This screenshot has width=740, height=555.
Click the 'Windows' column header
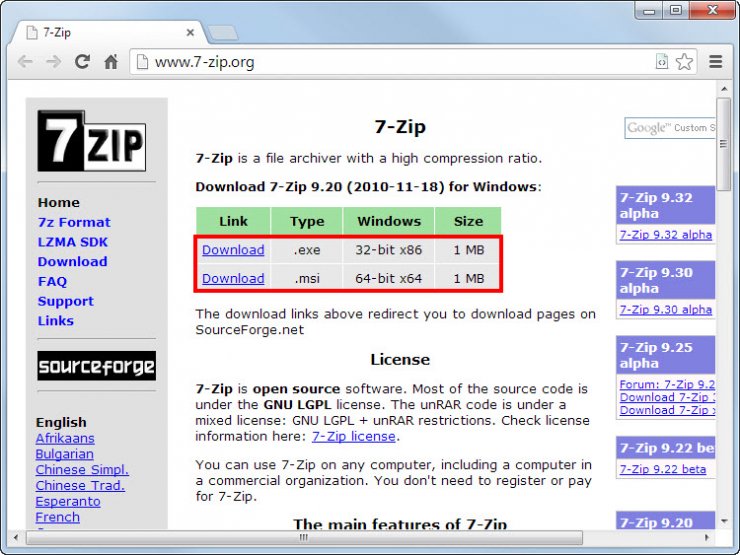[389, 221]
